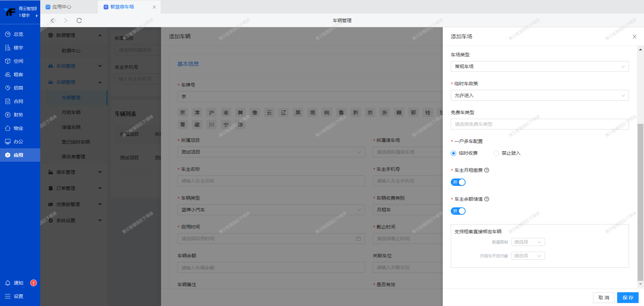644x306 pixels.
Task: Click the browser refresh icon
Action: [79, 20]
